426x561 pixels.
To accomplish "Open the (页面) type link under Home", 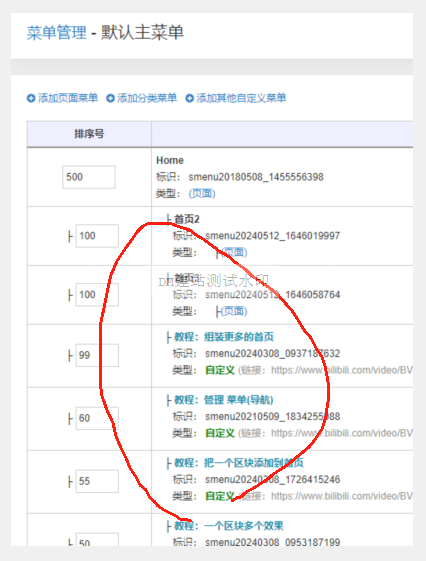I will [202, 194].
